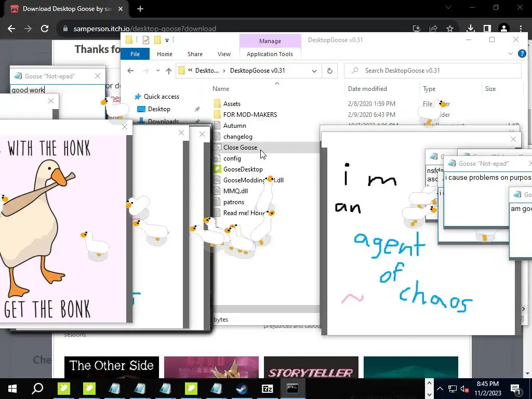Open the File tab in Explorer ribbon
The height and width of the screenshot is (399, 532).
[x=135, y=54]
